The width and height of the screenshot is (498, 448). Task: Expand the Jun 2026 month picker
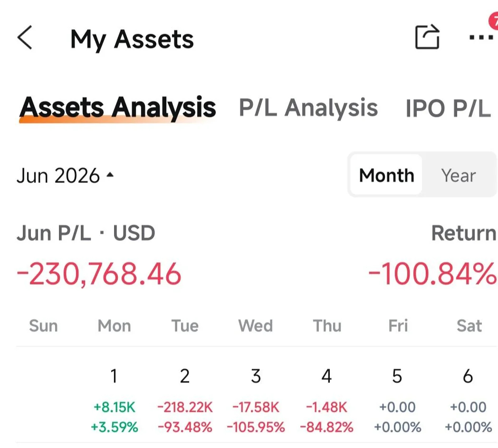(x=65, y=176)
